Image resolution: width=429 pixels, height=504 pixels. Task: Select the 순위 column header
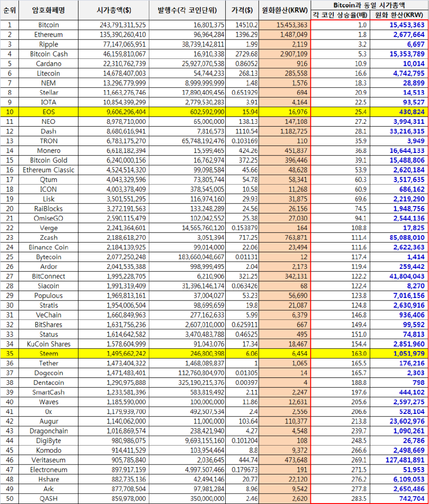(x=10, y=10)
